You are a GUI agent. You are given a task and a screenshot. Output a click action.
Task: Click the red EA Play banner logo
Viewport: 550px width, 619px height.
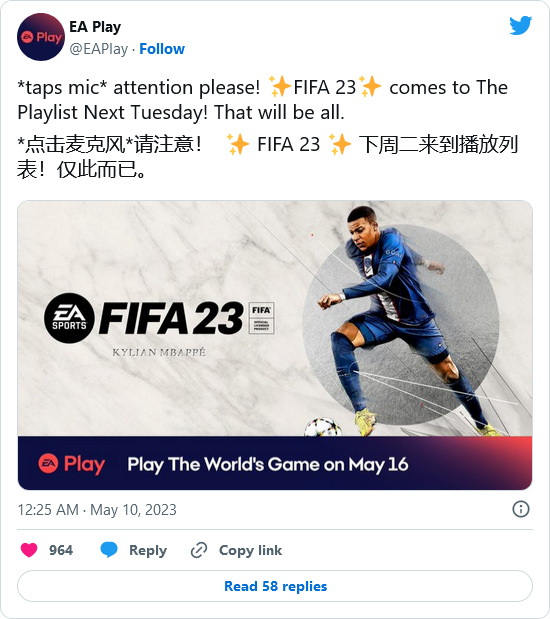[x=72, y=464]
